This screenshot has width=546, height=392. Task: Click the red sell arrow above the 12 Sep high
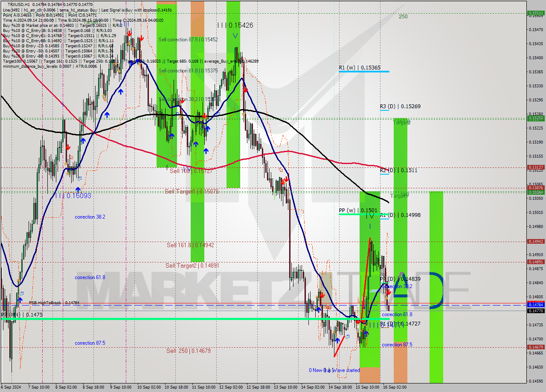245,89
